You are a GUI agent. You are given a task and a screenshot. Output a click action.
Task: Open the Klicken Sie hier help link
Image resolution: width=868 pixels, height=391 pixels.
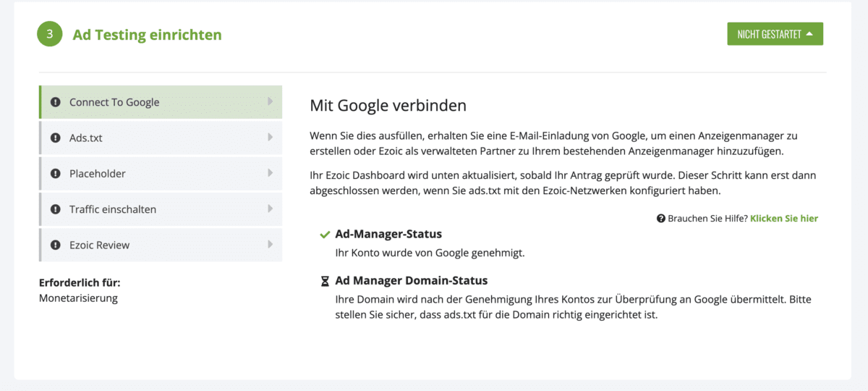tap(784, 218)
